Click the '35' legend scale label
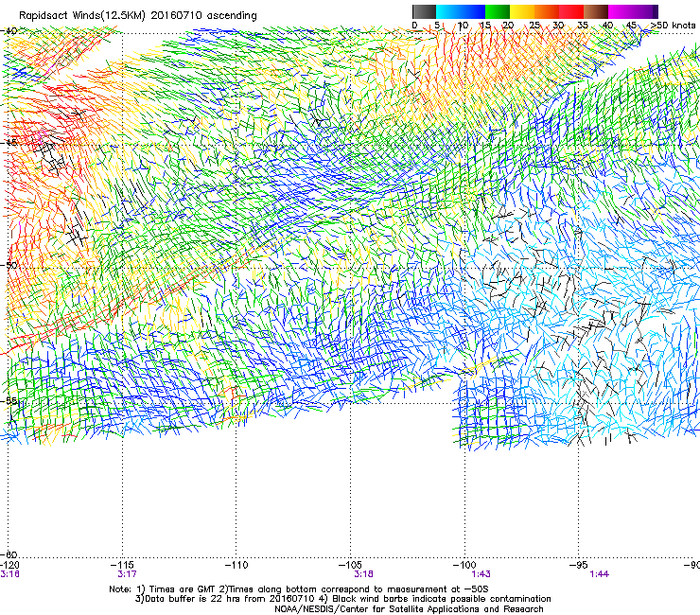The width and height of the screenshot is (700, 615). pos(583,25)
